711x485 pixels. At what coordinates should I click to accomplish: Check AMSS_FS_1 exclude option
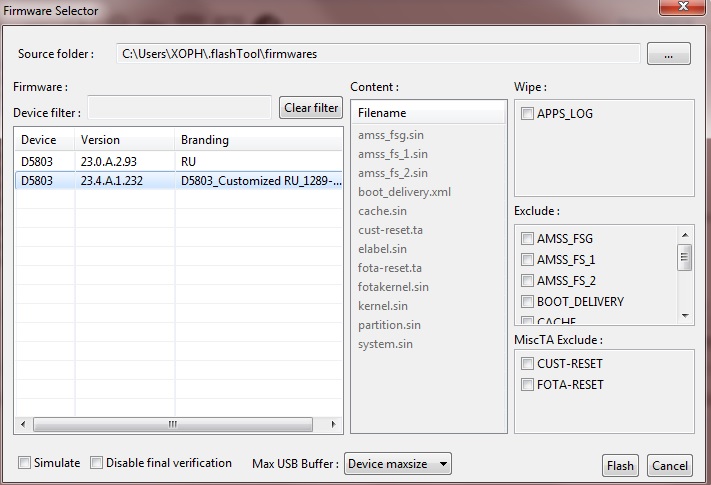pyautogui.click(x=527, y=260)
